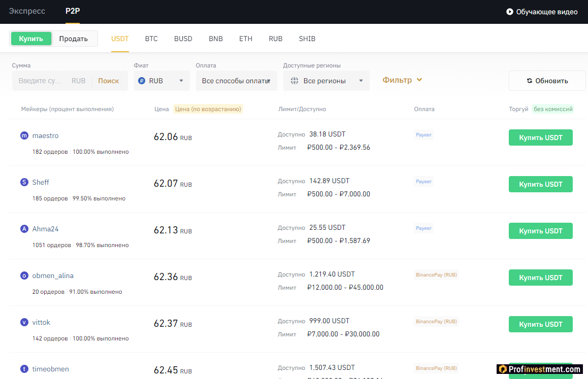This screenshot has width=588, height=379.
Task: Click the ruble coin icon in Фиат field
Action: [x=142, y=81]
